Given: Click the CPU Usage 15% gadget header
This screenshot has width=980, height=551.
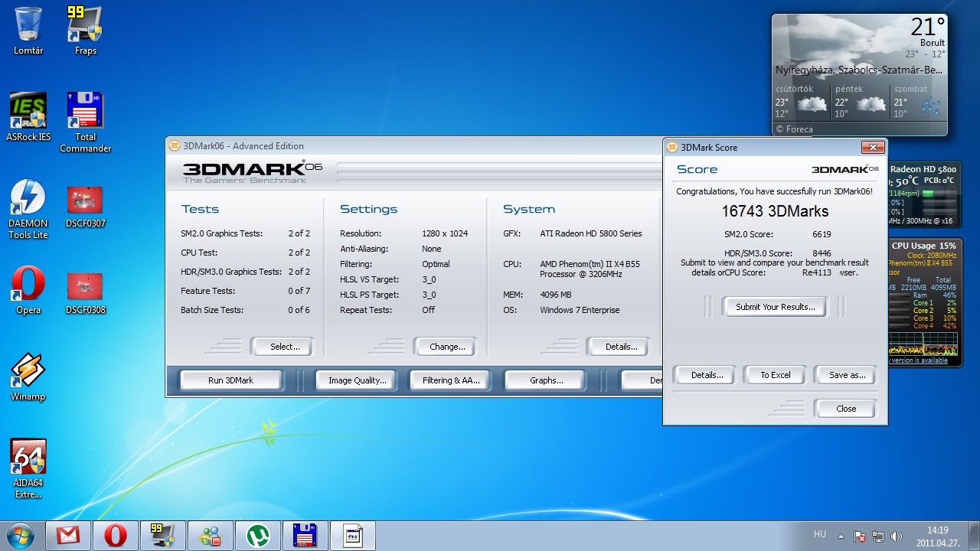Looking at the screenshot, I should click(x=923, y=246).
